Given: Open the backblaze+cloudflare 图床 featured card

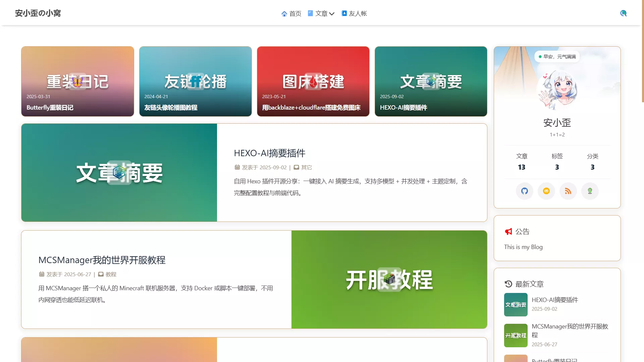Looking at the screenshot, I should tap(313, 81).
